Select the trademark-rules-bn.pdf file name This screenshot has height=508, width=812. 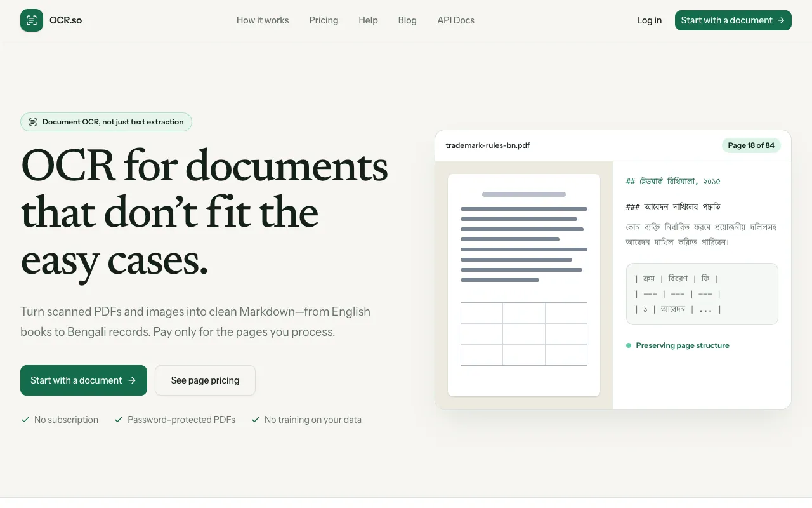[x=488, y=145]
